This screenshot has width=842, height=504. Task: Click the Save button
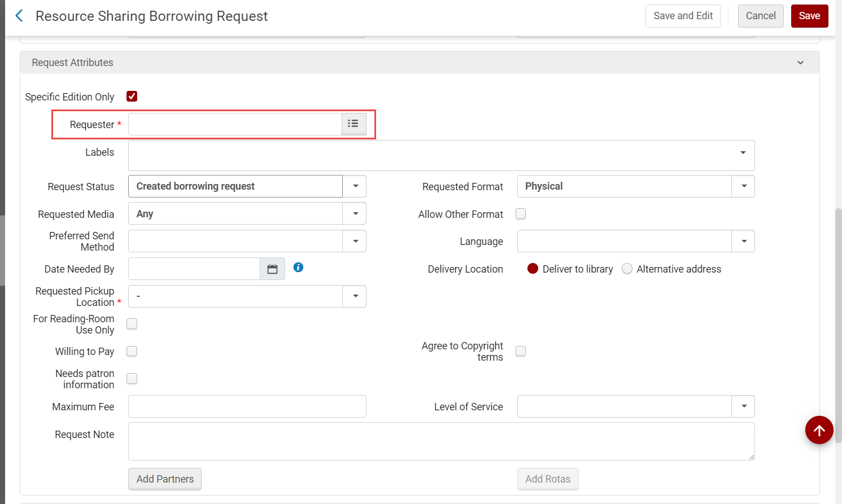tap(809, 16)
